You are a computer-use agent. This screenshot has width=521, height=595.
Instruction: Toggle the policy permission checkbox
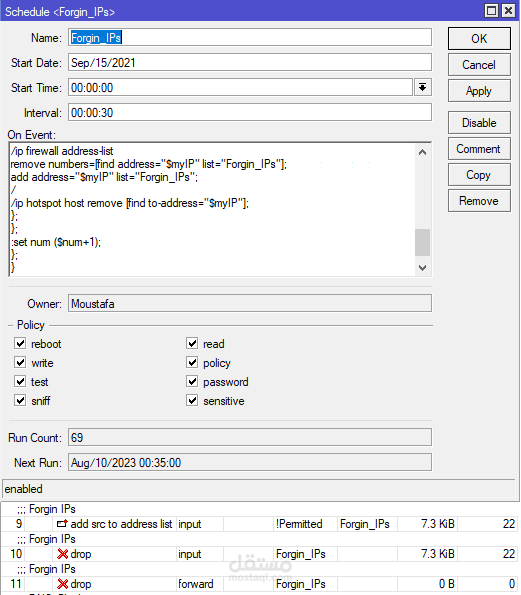[x=192, y=362]
